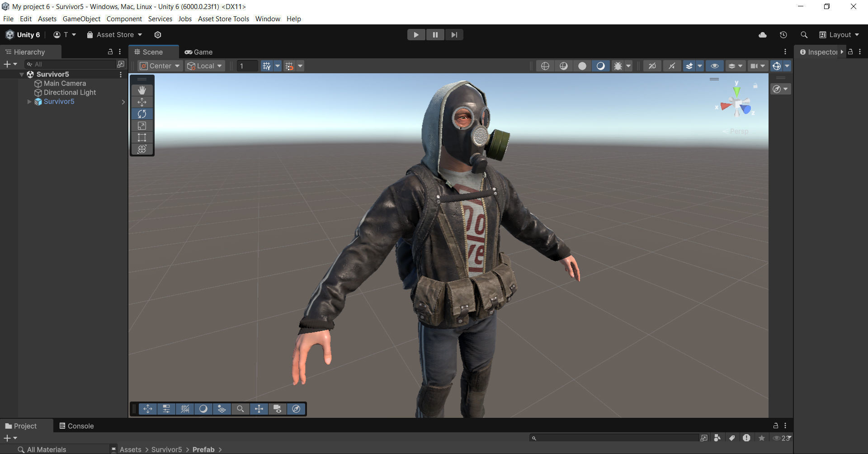The width and height of the screenshot is (868, 454).
Task: Expand the Survivor5 prefab in Hierarchy
Action: click(x=29, y=102)
